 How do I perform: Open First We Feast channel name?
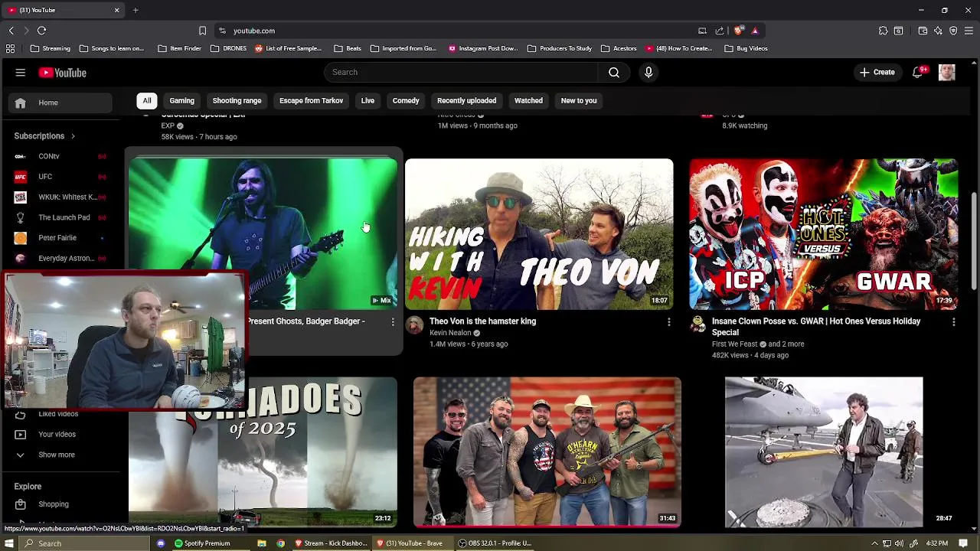[x=734, y=344]
